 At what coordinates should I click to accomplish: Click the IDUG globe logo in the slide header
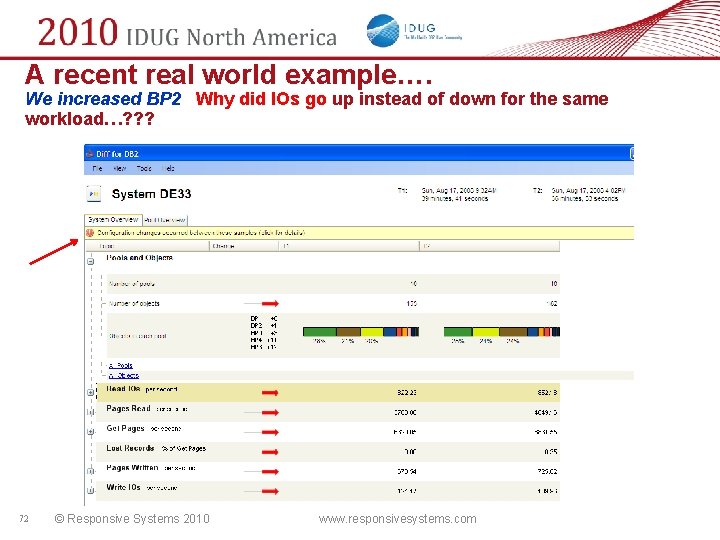pos(382,30)
